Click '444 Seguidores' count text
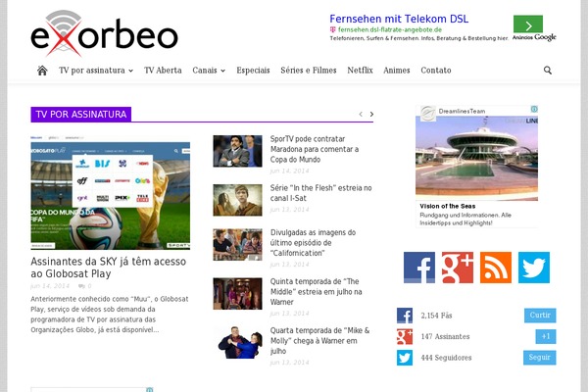This screenshot has width=588, height=392. coord(446,358)
